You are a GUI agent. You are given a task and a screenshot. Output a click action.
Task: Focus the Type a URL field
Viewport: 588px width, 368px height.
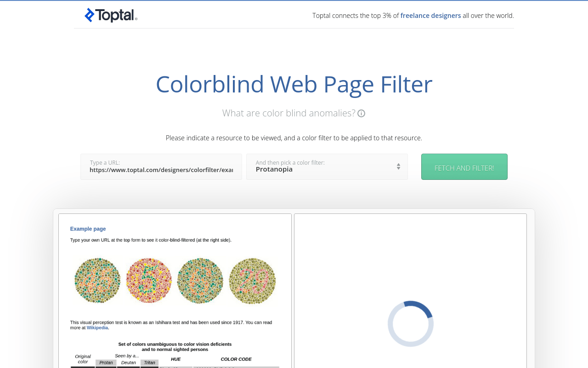pos(161,167)
